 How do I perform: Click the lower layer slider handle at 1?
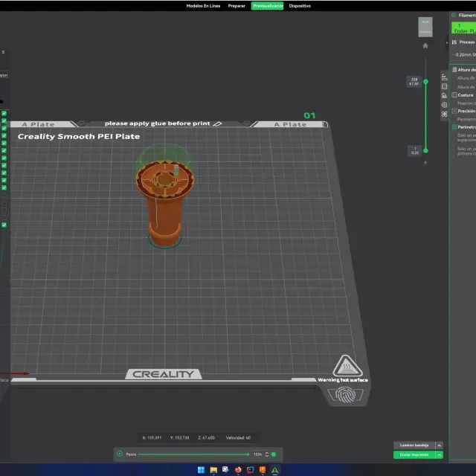click(425, 150)
